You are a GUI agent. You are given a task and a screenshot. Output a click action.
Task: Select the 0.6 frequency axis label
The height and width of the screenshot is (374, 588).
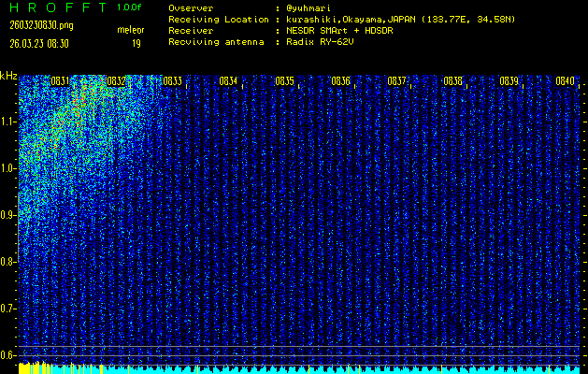click(x=8, y=354)
